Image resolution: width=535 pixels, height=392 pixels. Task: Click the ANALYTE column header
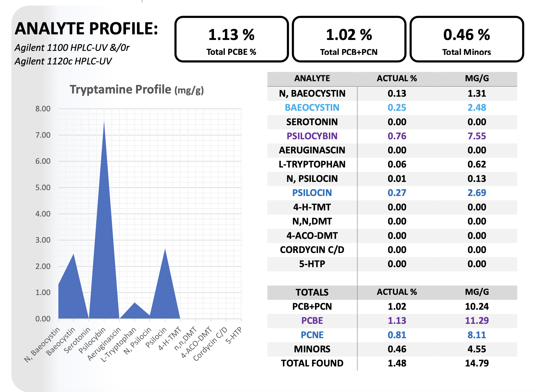click(312, 79)
